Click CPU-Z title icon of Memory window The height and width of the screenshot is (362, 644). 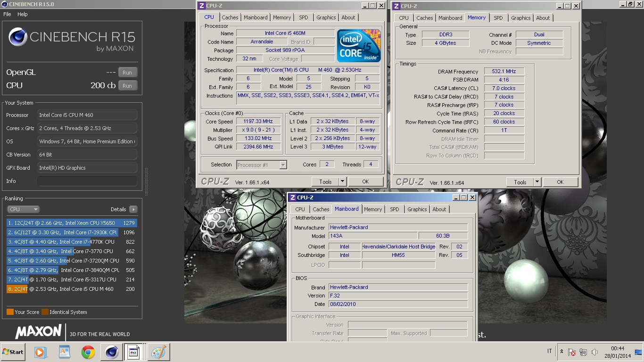[396, 6]
